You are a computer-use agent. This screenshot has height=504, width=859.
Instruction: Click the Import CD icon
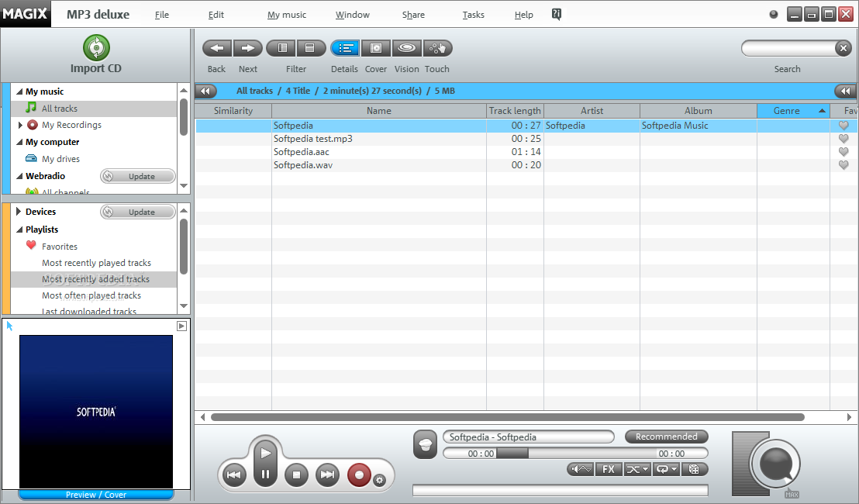96,47
